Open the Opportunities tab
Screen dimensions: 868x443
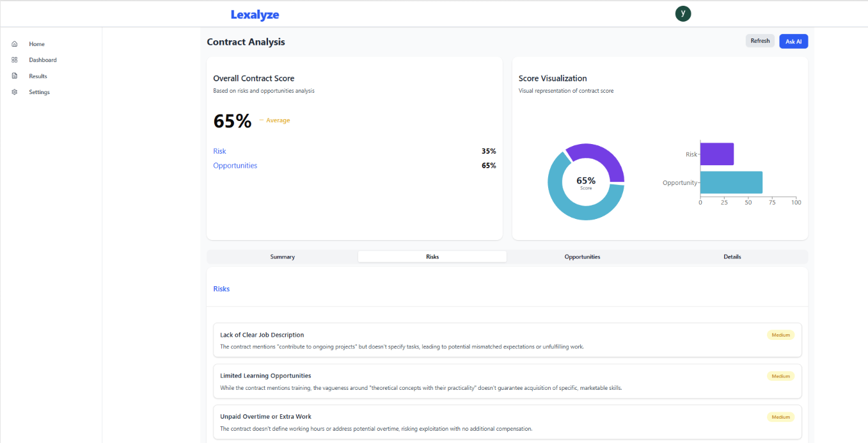pyautogui.click(x=582, y=257)
